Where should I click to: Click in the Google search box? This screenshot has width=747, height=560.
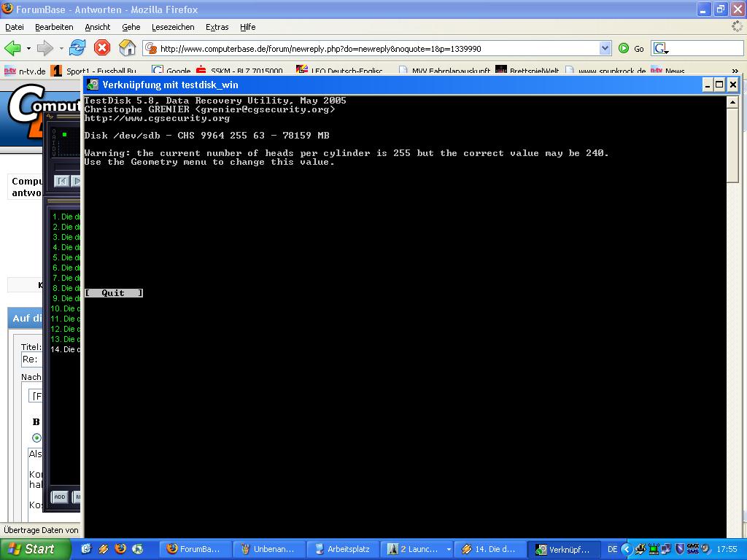706,48
